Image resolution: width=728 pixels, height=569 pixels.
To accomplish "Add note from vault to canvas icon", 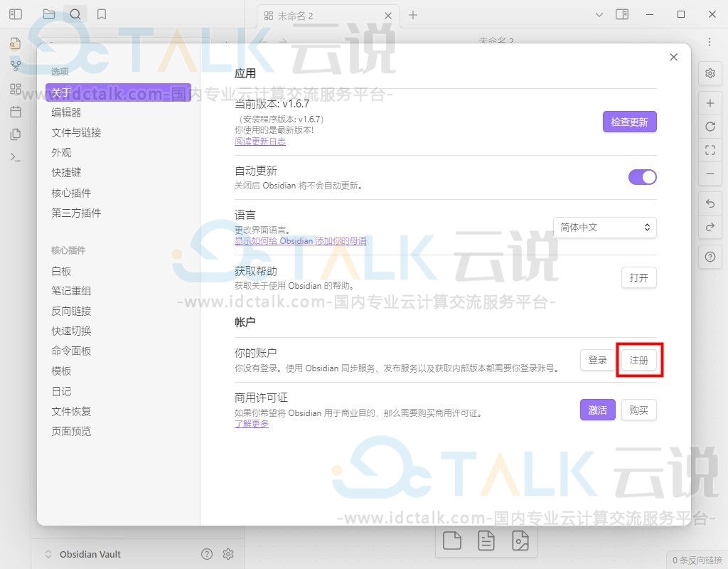I will [x=486, y=541].
